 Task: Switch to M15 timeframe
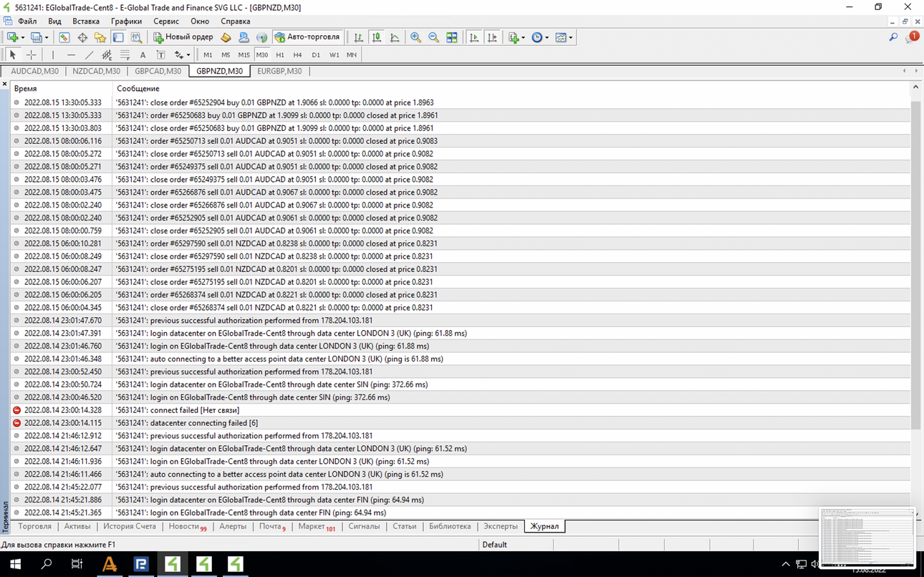pos(244,54)
